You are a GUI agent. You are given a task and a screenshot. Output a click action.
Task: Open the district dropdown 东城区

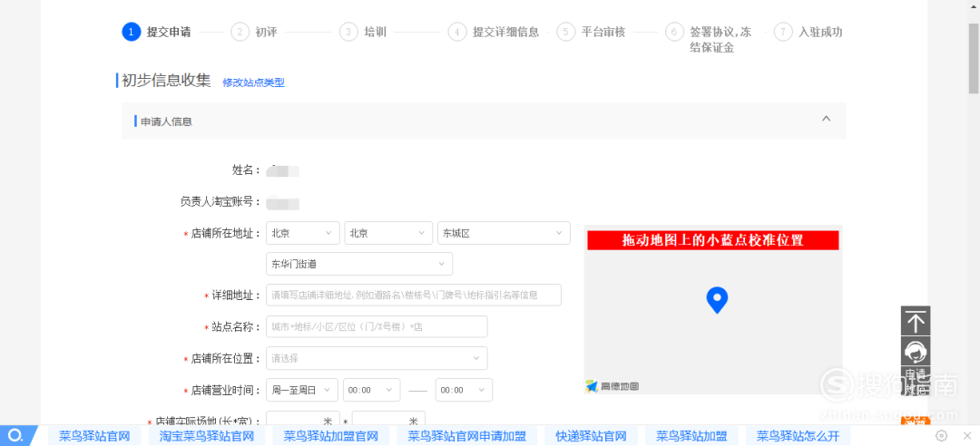pos(504,233)
